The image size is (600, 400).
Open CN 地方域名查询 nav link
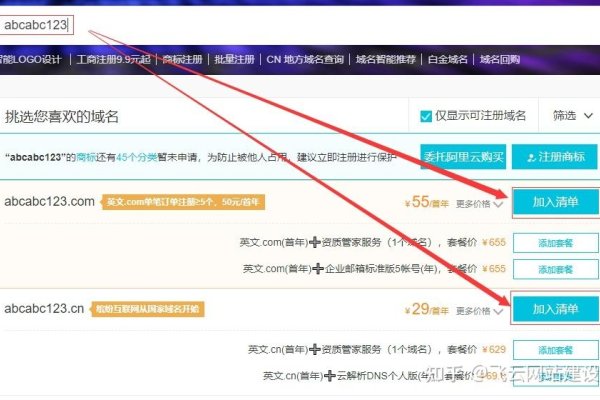305,59
